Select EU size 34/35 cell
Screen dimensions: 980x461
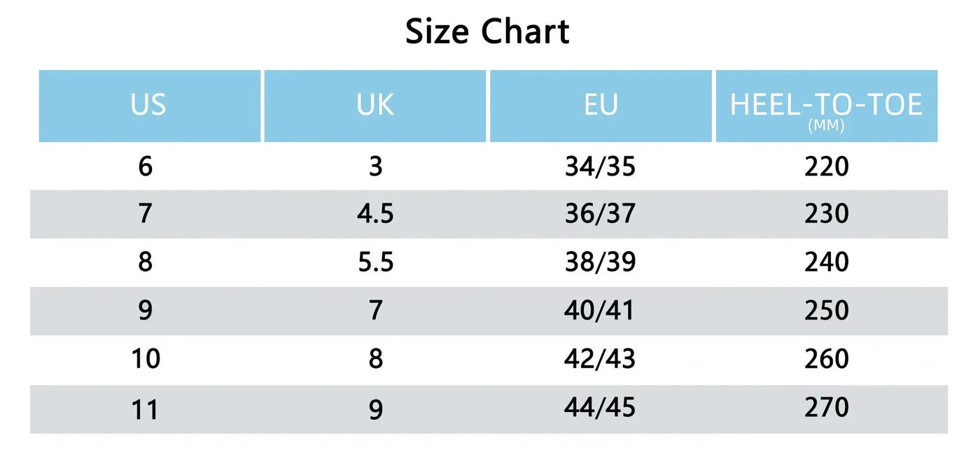click(600, 166)
